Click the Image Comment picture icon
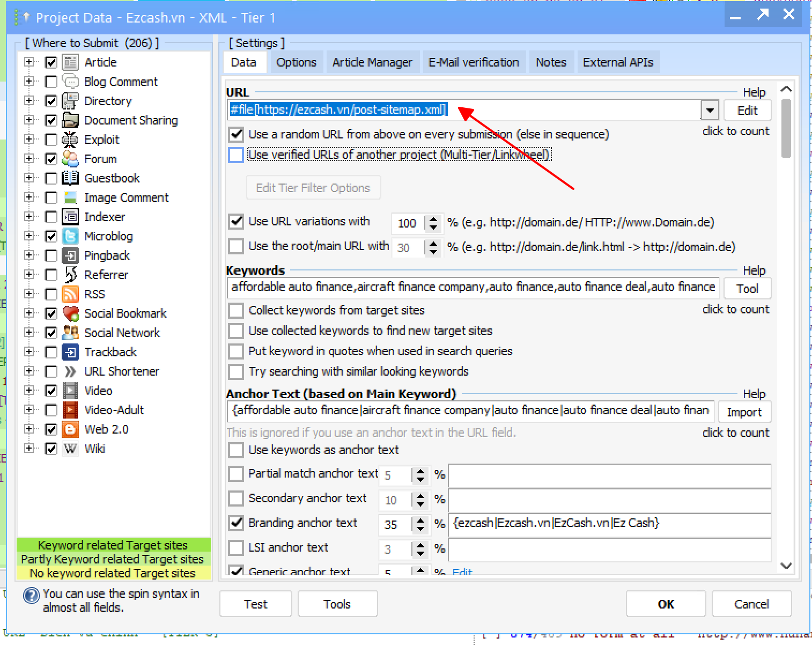812x645 pixels. click(70, 197)
